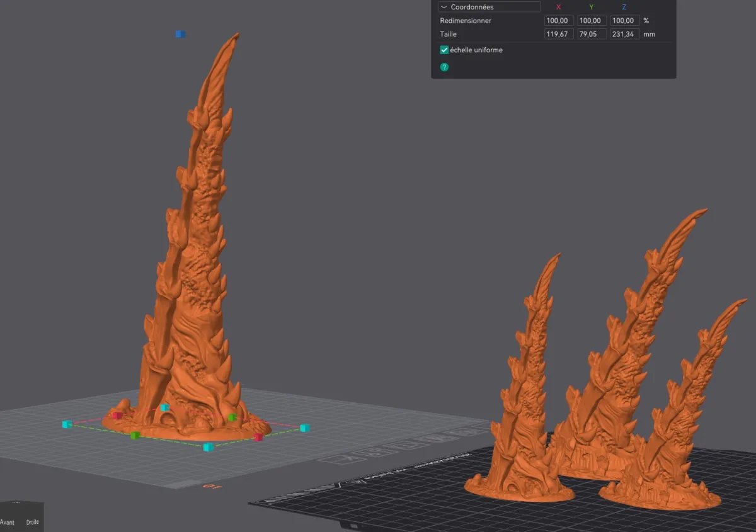Click the Taille Z field showing 231,34

(x=625, y=34)
